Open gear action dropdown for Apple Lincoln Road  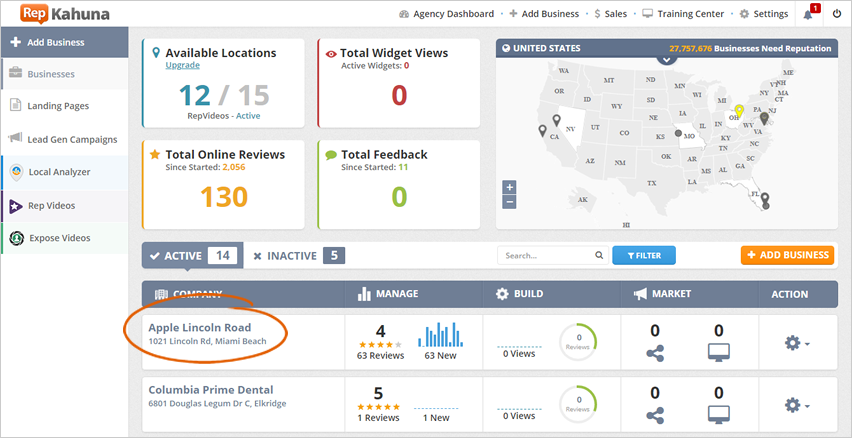[796, 343]
